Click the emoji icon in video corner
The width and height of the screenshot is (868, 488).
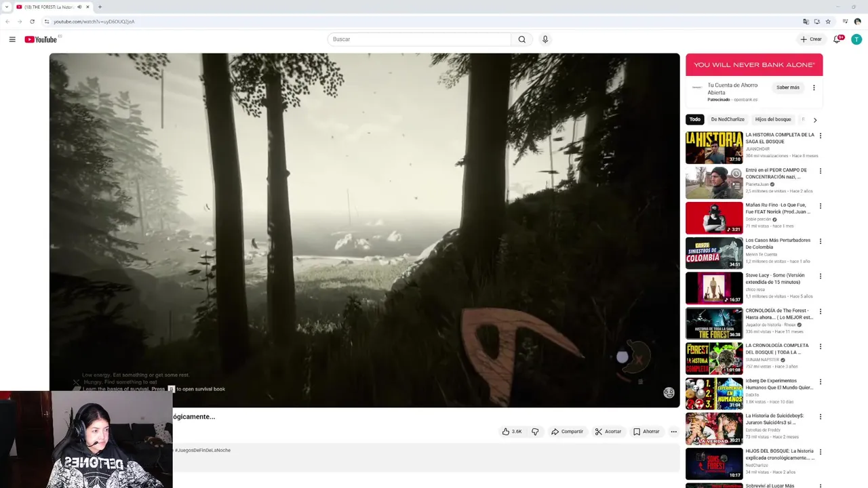(669, 392)
